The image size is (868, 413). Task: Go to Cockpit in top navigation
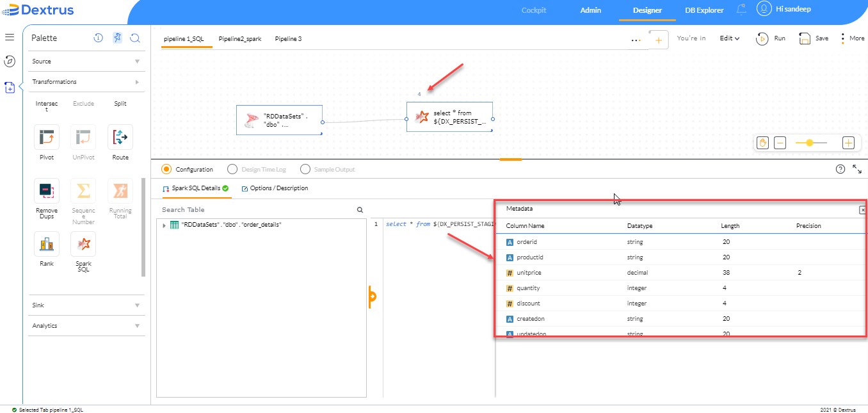pos(533,10)
